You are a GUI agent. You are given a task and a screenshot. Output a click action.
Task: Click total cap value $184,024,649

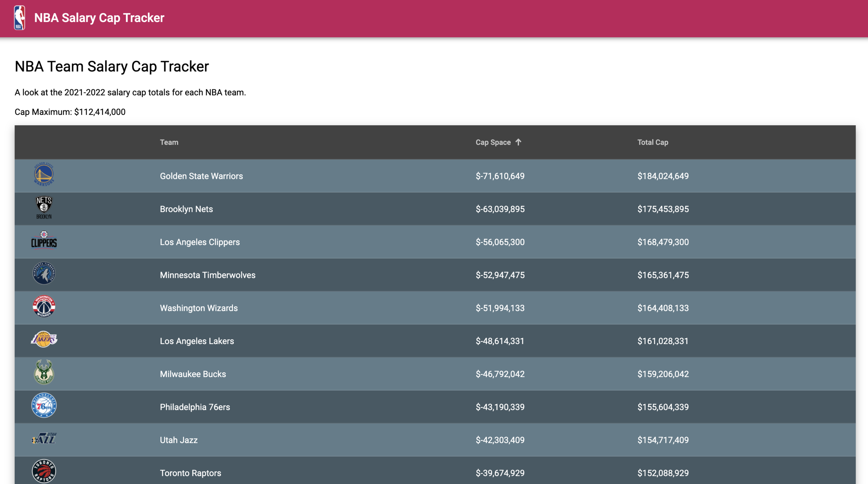pos(663,176)
